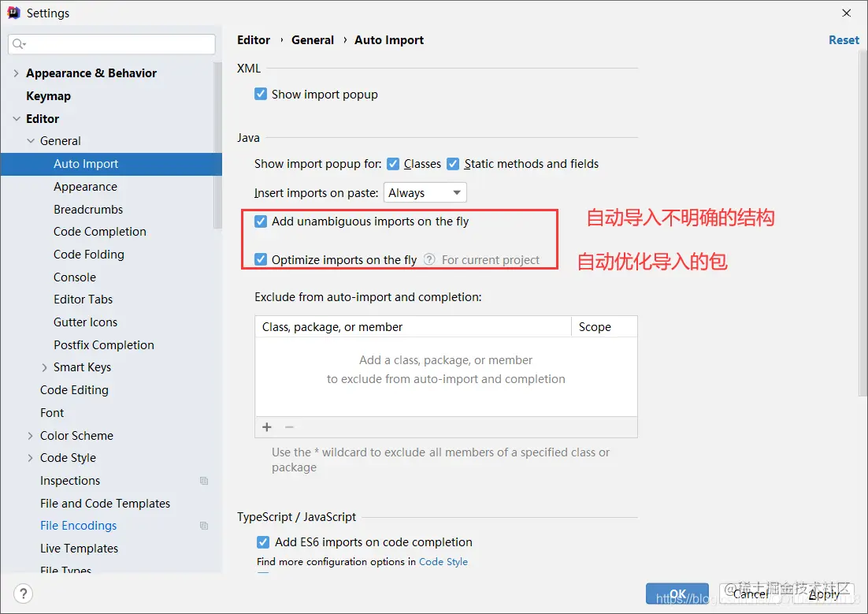Click Scope column header
This screenshot has height=614, width=868.
coord(604,327)
